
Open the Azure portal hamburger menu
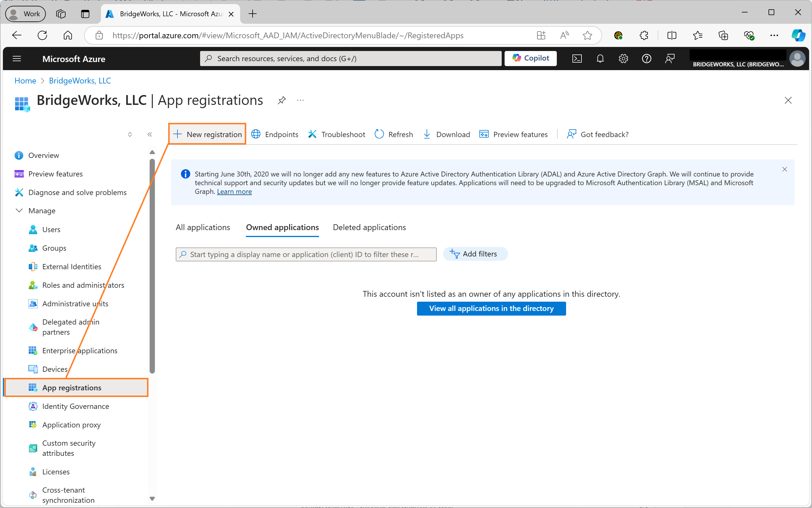(x=17, y=59)
